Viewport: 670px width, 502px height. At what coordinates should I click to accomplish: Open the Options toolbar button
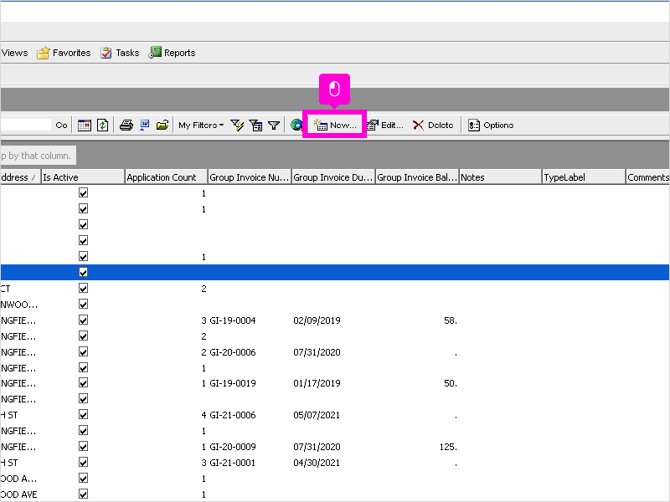[491, 125]
